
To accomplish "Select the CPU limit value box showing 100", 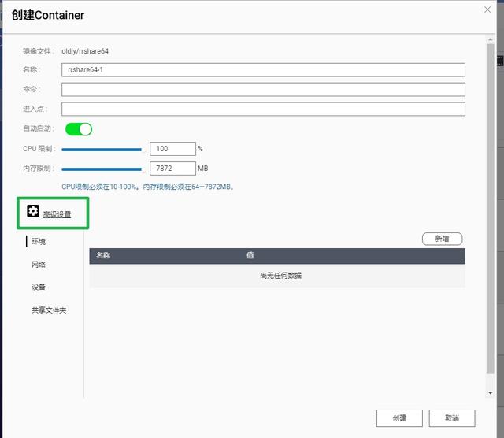I will 172,149.
